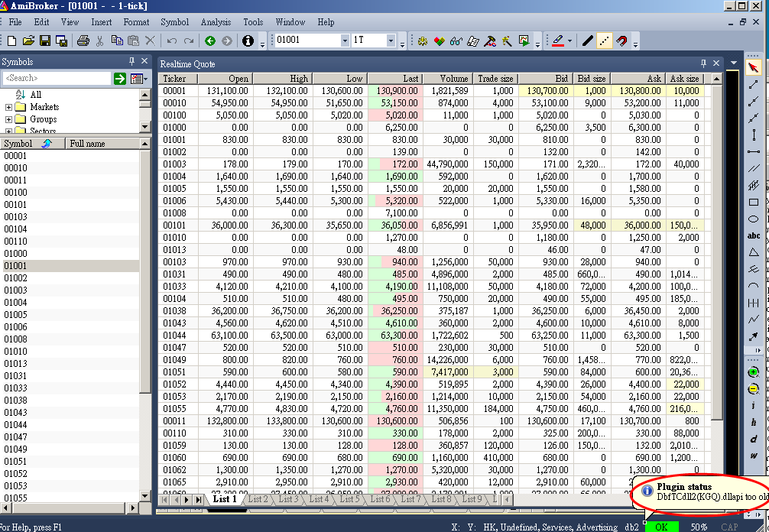Switch to weekly interval w icon
The image size is (769, 532).
tap(754, 456)
